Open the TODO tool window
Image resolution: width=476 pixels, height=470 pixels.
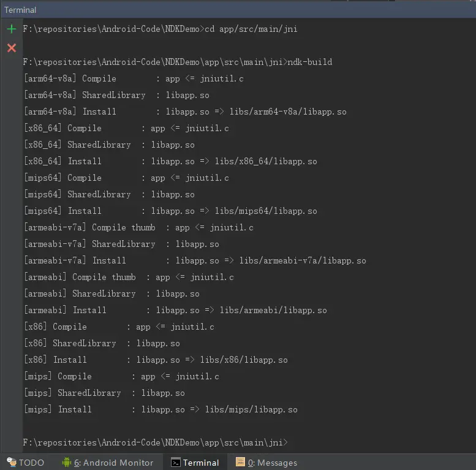tap(26, 463)
